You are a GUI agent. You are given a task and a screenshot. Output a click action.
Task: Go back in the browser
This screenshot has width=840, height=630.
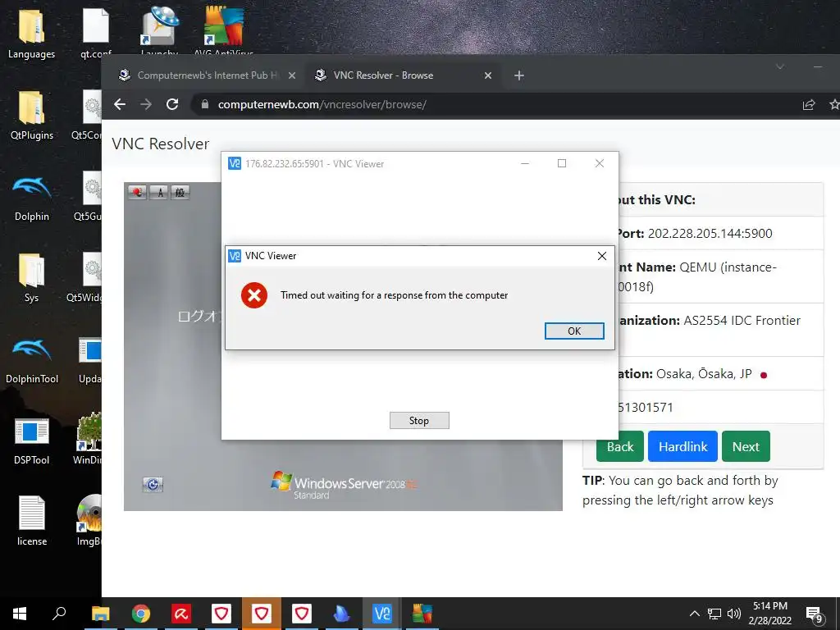120,104
